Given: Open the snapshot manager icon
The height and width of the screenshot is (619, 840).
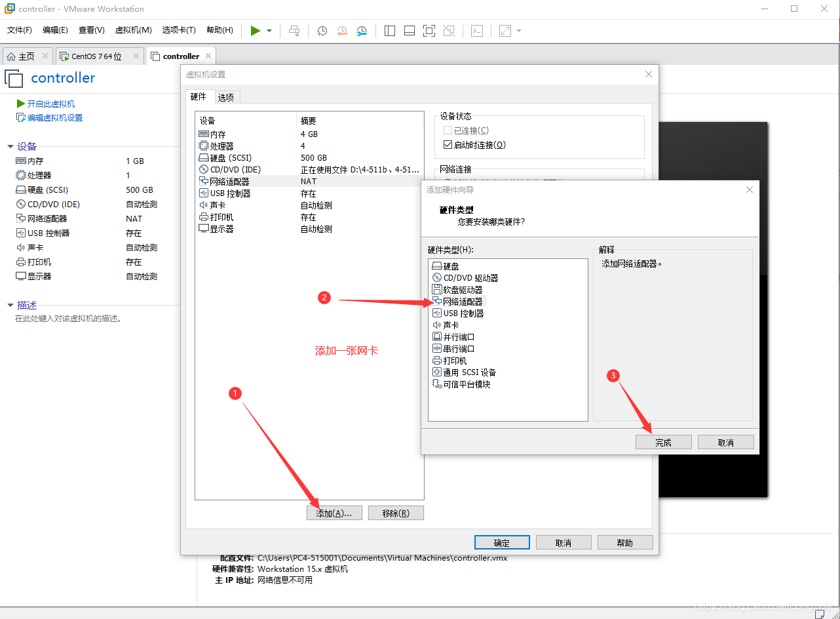Looking at the screenshot, I should 362,31.
